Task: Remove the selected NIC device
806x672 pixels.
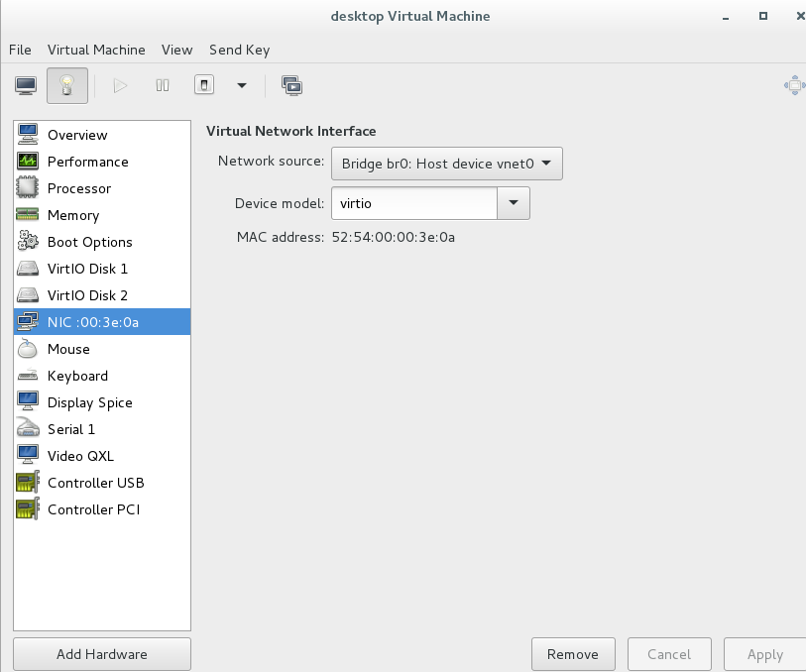Action: tap(573, 654)
